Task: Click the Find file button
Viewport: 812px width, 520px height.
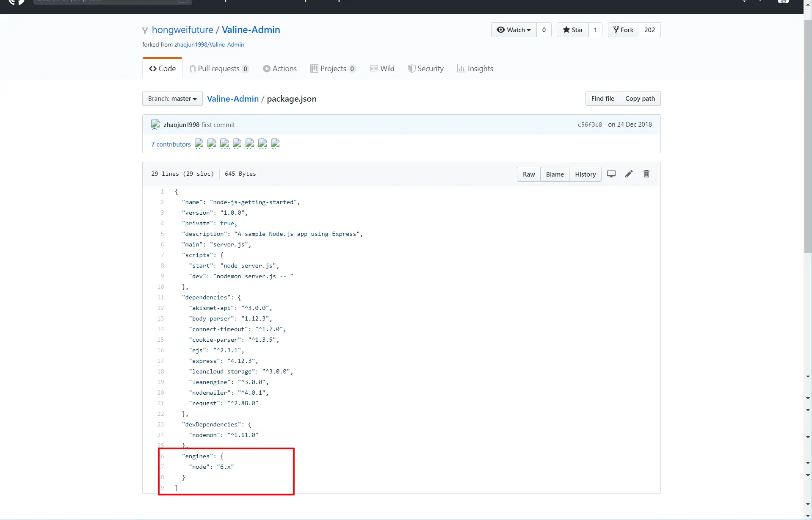Action: pyautogui.click(x=602, y=99)
